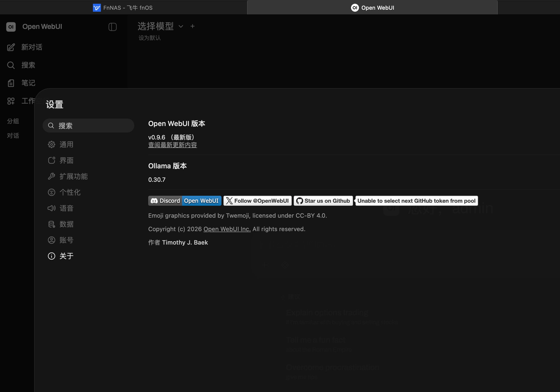This screenshot has height=392, width=560.
Task: Switch to the FnNAS fnOS browser tab
Action: click(x=123, y=8)
